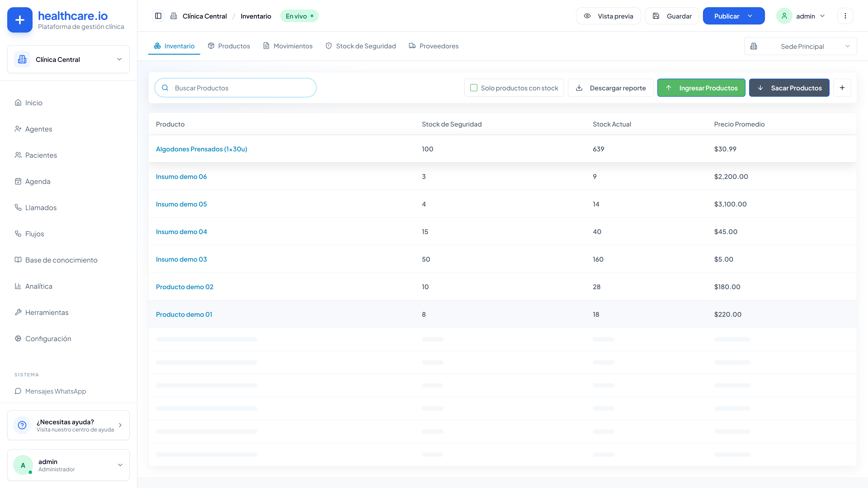Viewport: 868px width, 488px height.
Task: Click the Llamados phone icon
Action: point(18,207)
